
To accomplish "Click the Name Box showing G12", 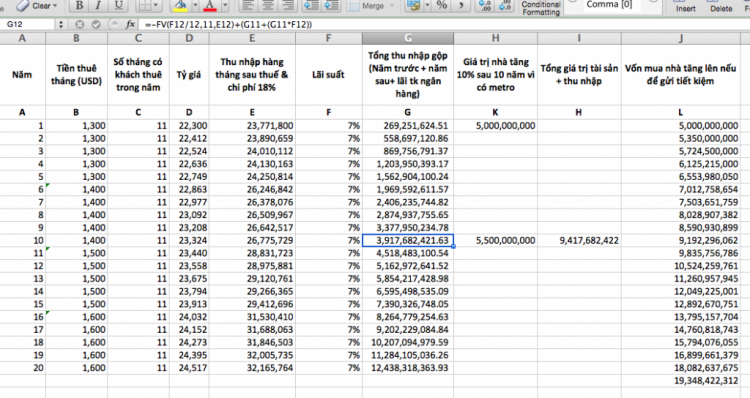I will coord(28,24).
